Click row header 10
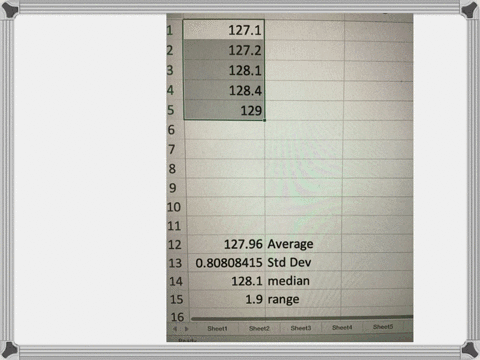This screenshot has height=360, width=480. click(x=177, y=207)
